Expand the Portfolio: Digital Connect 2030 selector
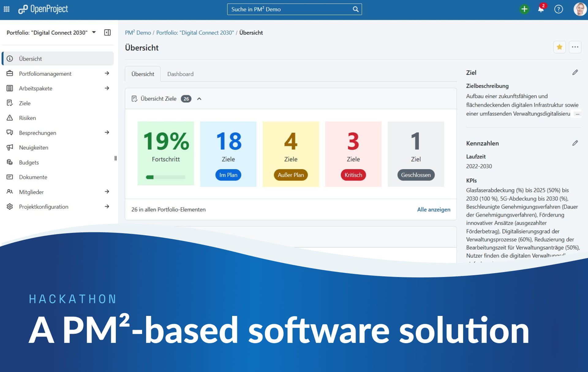Image resolution: width=588 pixels, height=372 pixels. coord(94,32)
